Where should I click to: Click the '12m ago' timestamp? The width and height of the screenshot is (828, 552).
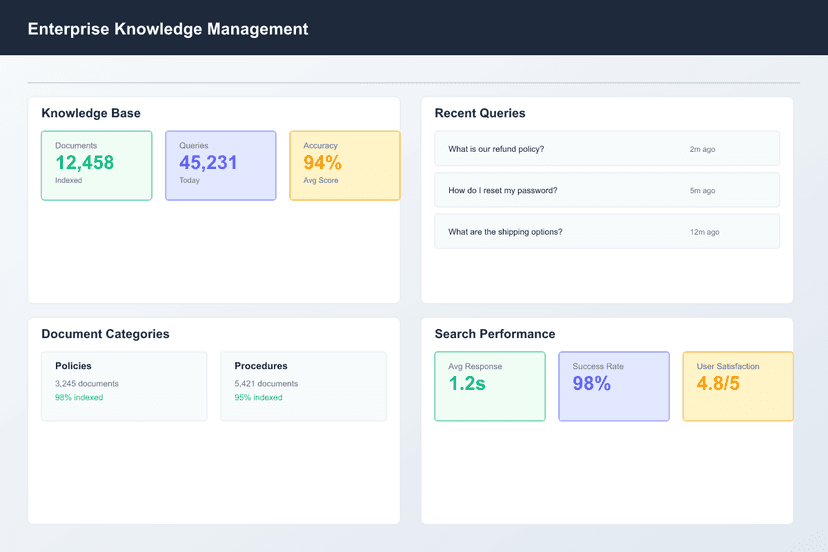pos(704,231)
